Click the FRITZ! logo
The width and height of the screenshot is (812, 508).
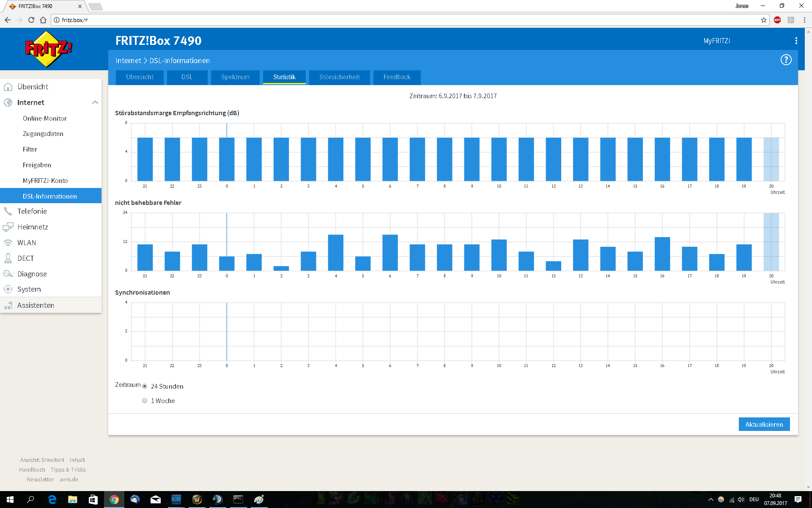click(48, 49)
